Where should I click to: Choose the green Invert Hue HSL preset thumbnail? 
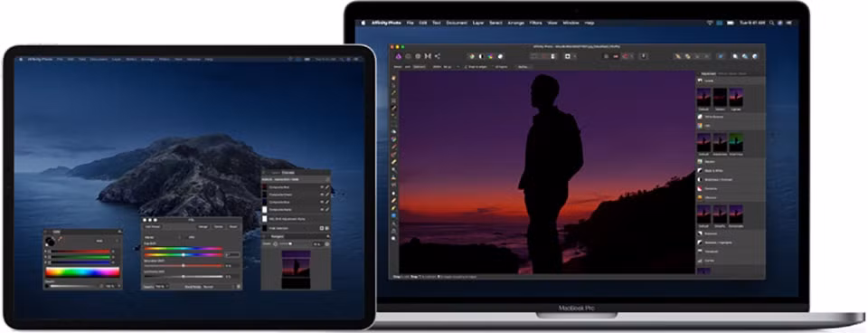pos(736,142)
